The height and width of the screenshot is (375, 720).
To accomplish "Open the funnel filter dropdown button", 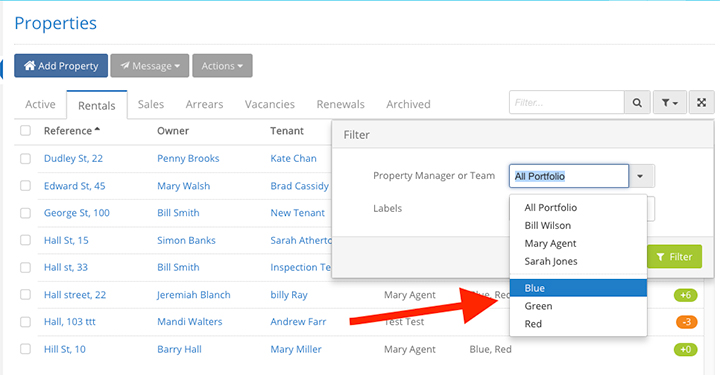I will 669,102.
